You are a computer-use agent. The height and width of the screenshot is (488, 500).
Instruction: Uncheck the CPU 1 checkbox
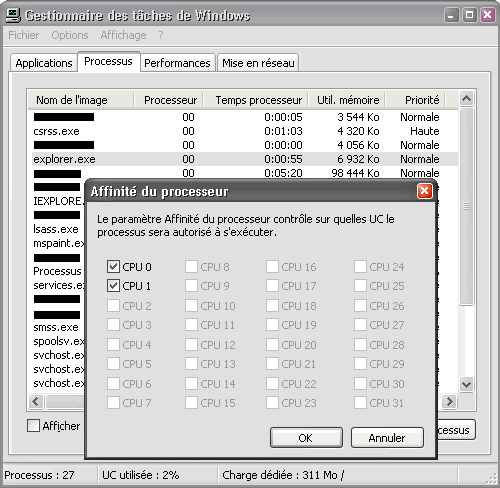[113, 286]
